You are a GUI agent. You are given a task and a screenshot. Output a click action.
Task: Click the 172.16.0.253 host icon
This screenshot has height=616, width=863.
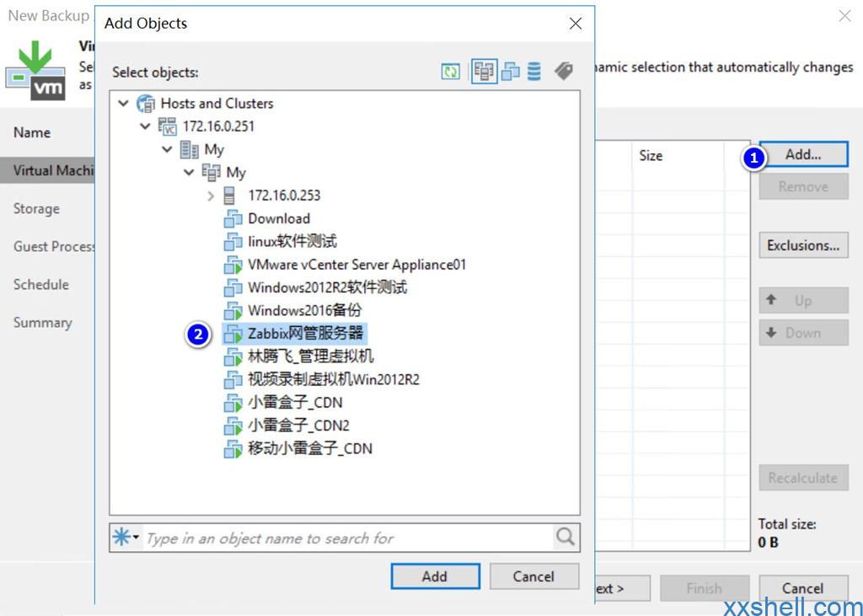229,196
